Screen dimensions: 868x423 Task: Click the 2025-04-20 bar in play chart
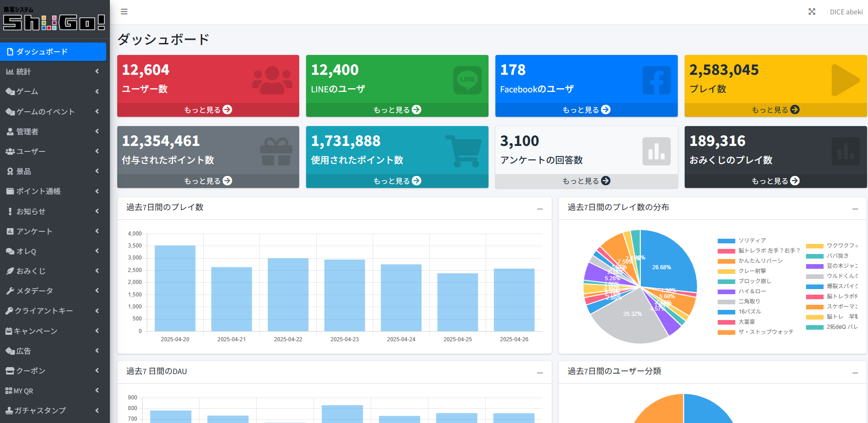[175, 288]
